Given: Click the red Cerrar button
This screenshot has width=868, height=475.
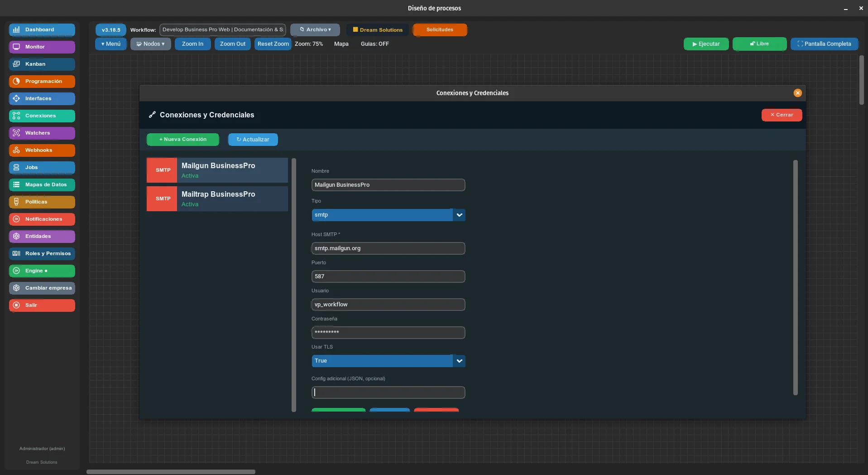Looking at the screenshot, I should [782, 115].
